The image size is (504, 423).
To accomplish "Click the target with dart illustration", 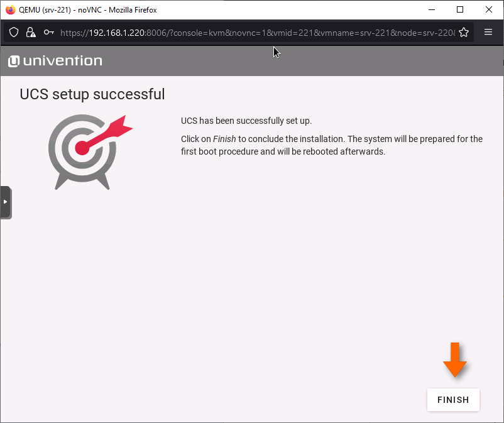I will (x=85, y=150).
